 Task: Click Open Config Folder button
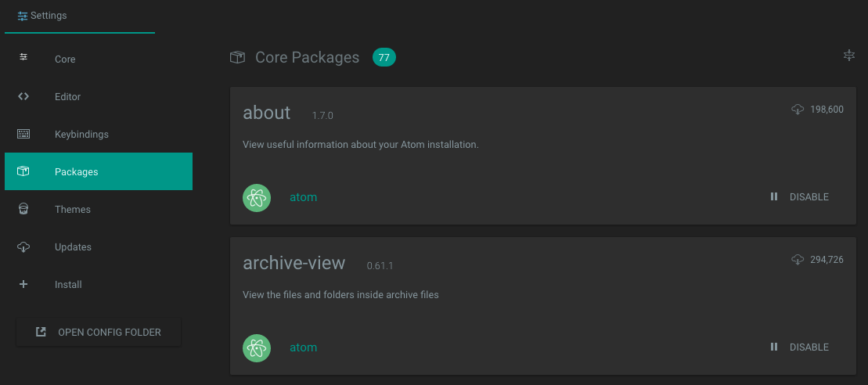click(x=99, y=332)
